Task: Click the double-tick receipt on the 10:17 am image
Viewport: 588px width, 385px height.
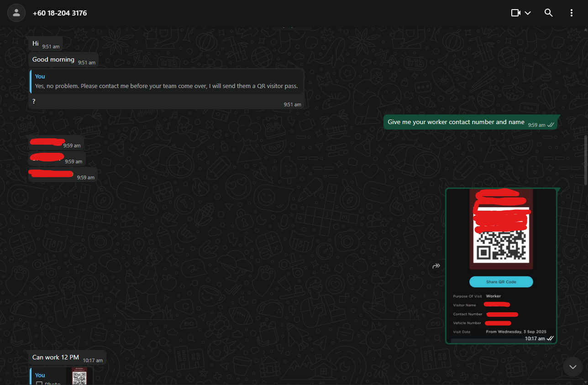Action: coord(550,338)
